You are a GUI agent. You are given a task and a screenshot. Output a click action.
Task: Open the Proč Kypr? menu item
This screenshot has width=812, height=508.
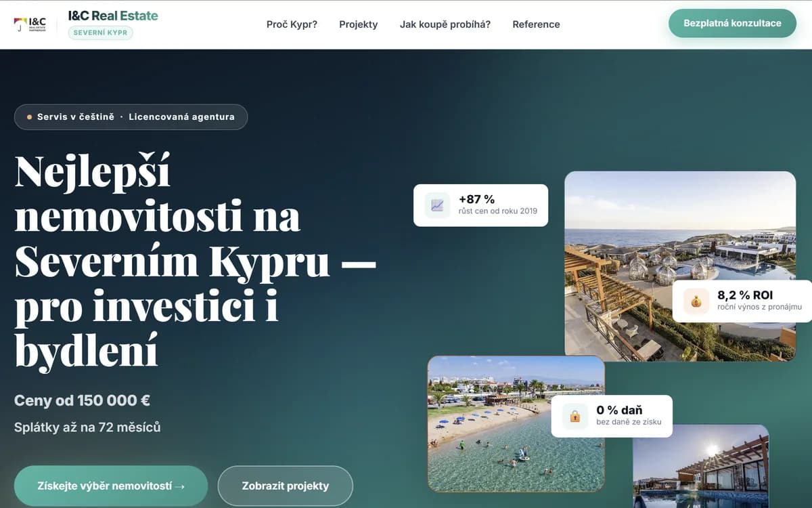(292, 24)
